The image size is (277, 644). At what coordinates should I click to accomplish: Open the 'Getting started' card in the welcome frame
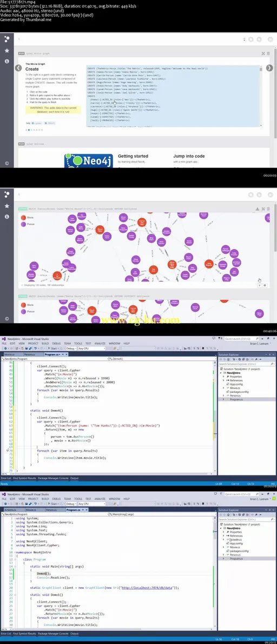(133, 157)
